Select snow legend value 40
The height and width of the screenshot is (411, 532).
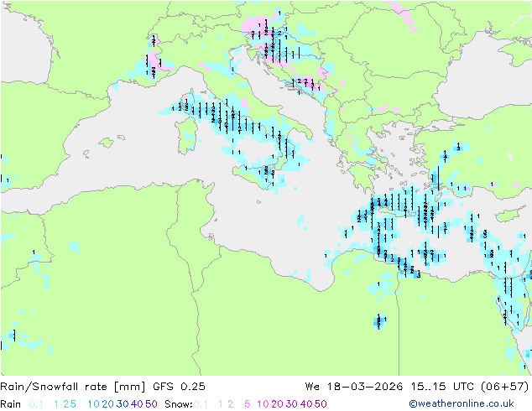tap(306, 404)
